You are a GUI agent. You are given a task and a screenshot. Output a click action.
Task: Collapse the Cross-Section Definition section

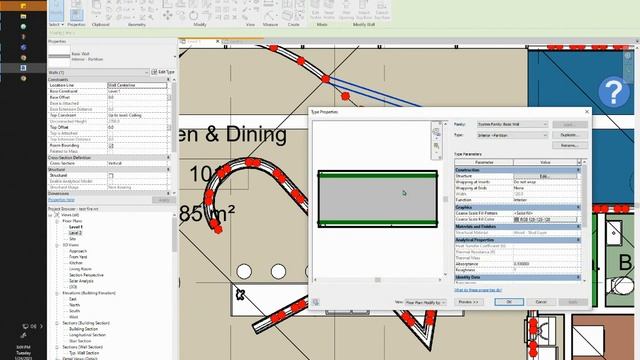pos(168,157)
